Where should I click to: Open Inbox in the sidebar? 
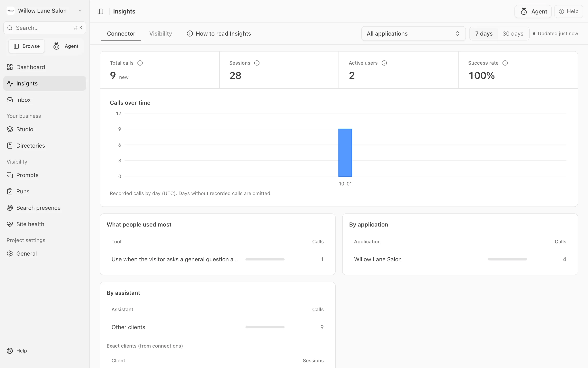[45, 100]
